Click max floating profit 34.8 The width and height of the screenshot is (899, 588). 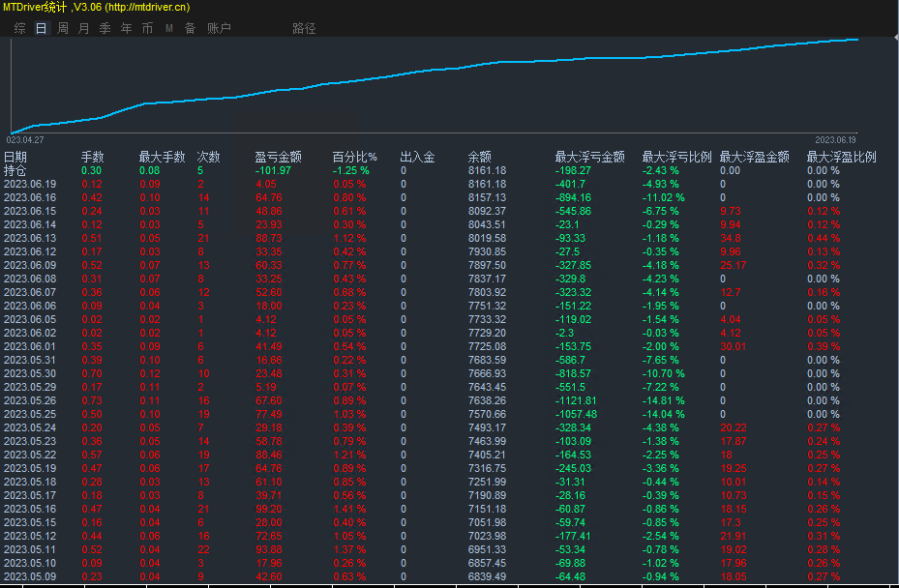pyautogui.click(x=730, y=239)
